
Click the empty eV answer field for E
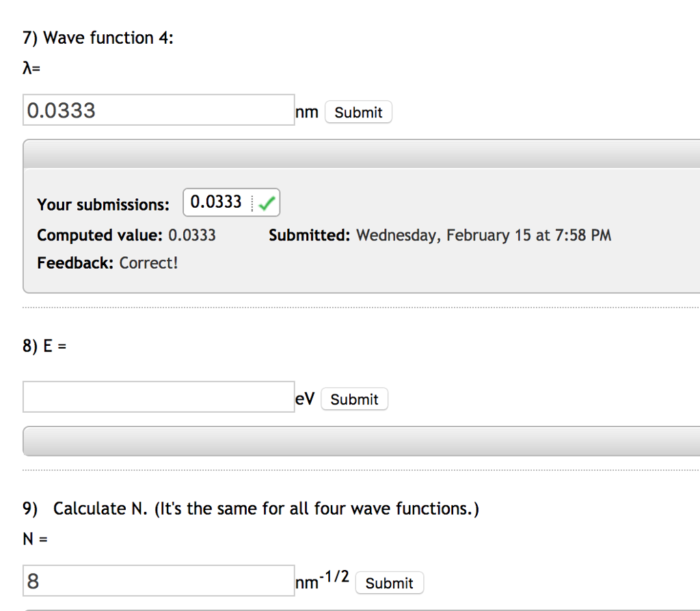click(x=157, y=397)
